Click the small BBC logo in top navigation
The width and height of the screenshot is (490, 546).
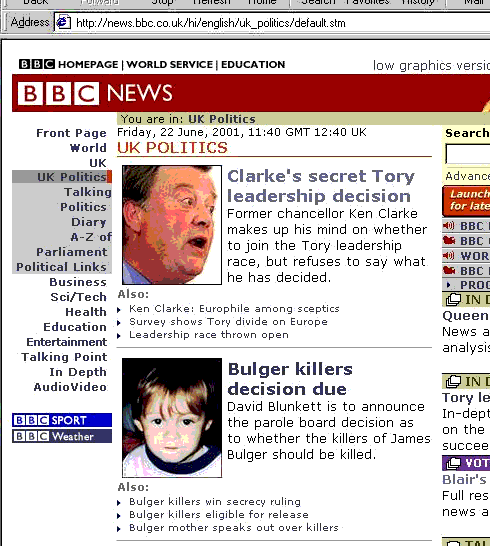pyautogui.click(x=37, y=64)
